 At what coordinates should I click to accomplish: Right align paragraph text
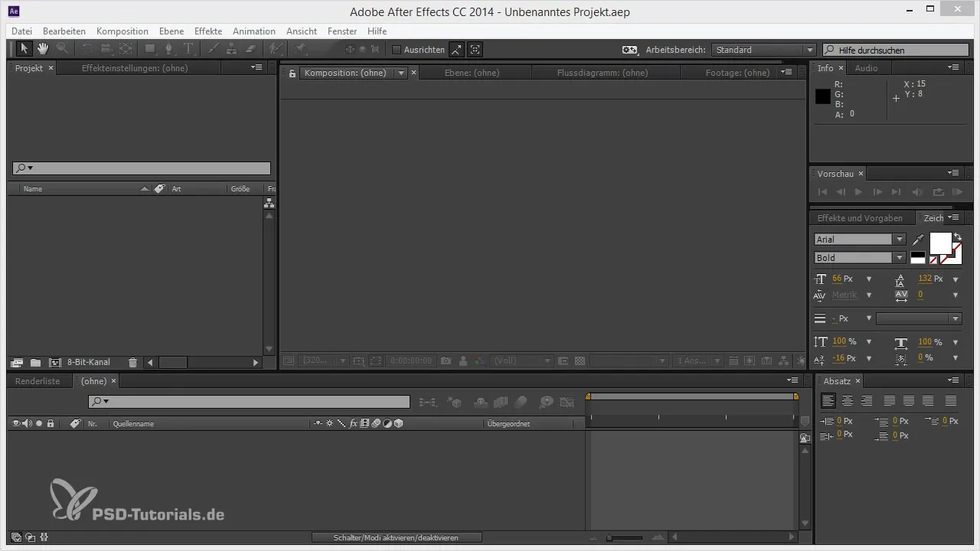pyautogui.click(x=867, y=400)
